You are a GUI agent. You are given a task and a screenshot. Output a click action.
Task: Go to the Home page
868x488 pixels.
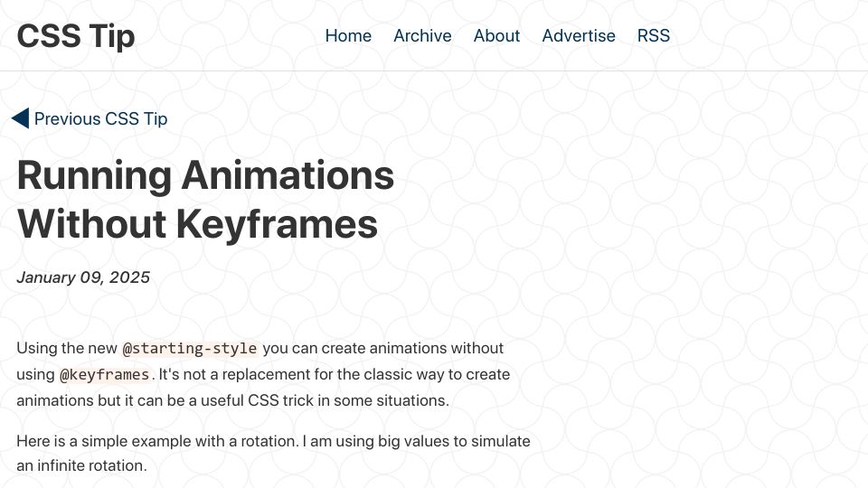348,35
